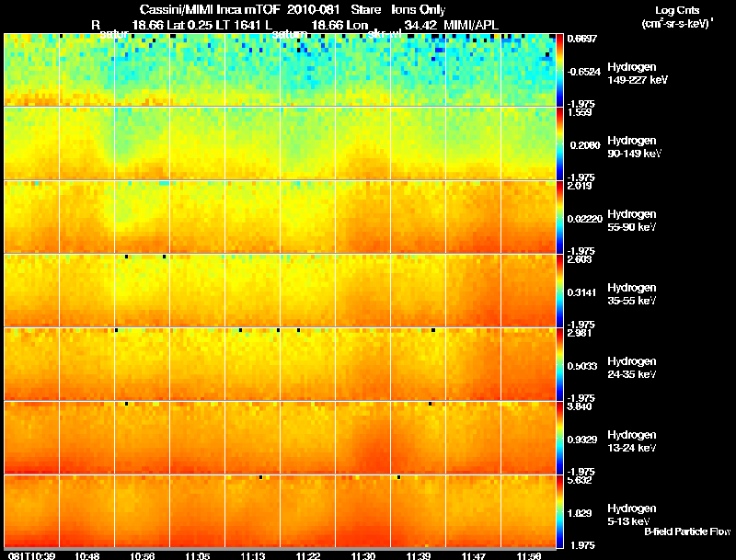This screenshot has height=560, width=736.
Task: Click the '11:13' time axis label
Action: pos(252,555)
